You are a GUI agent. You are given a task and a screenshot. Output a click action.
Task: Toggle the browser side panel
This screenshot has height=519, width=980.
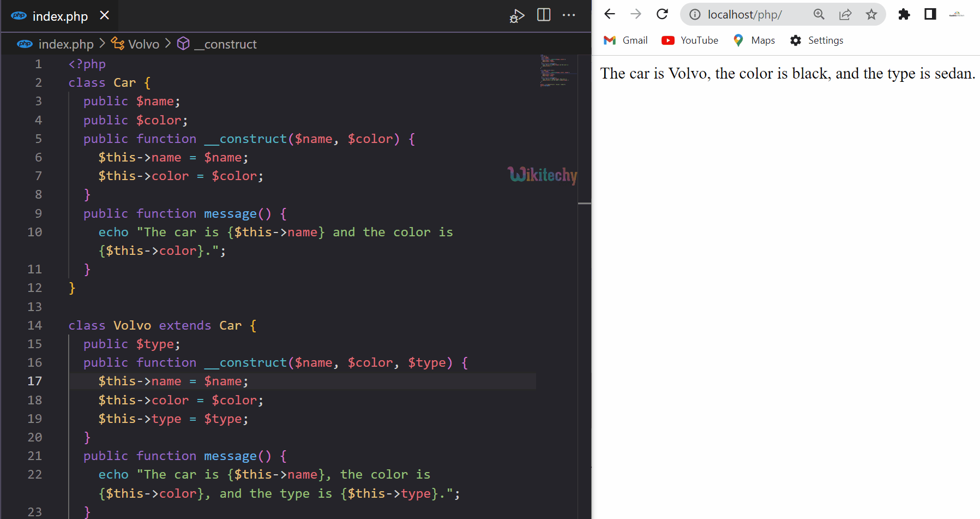930,15
